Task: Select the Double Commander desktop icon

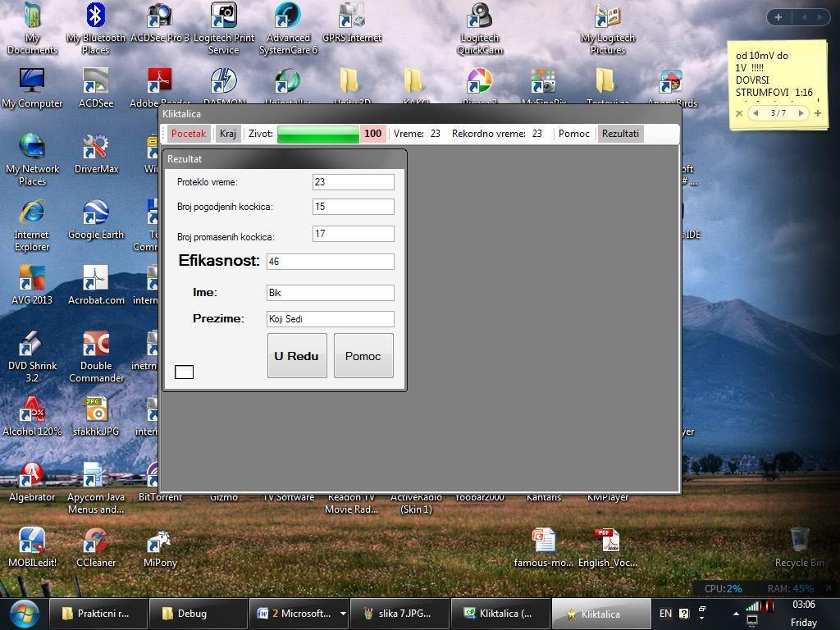Action: click(96, 357)
